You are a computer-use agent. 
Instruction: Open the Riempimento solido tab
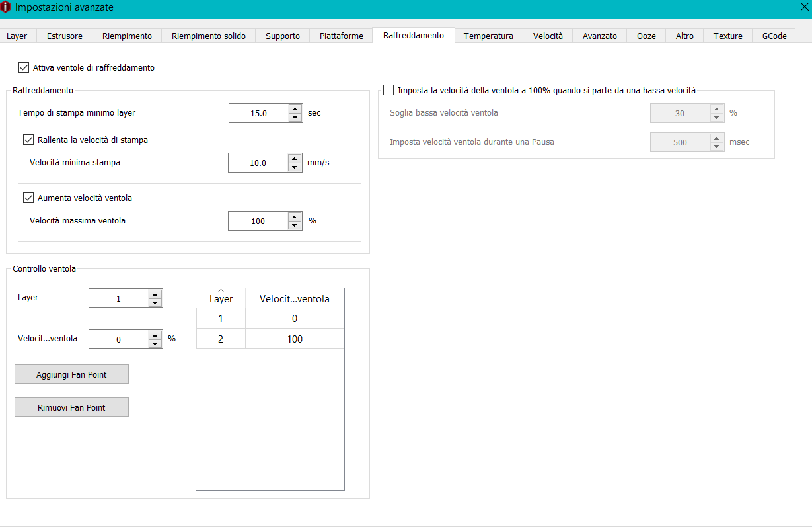209,36
